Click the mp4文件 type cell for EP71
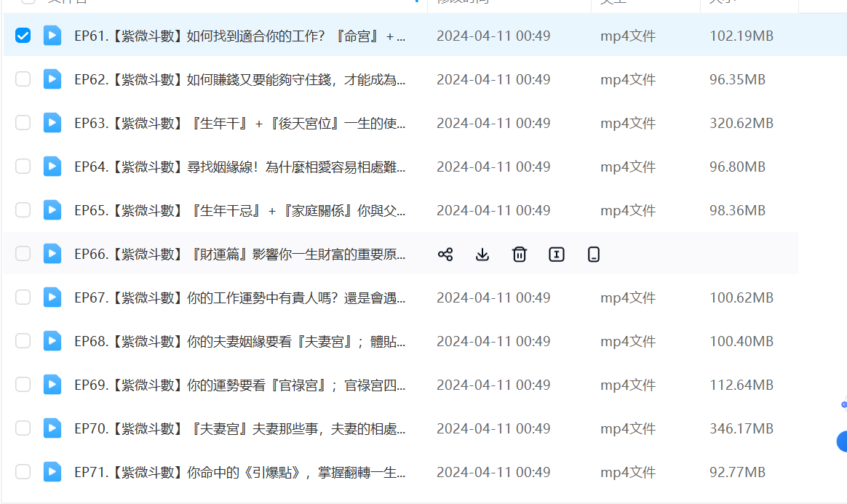This screenshot has height=504, width=847. coord(628,472)
